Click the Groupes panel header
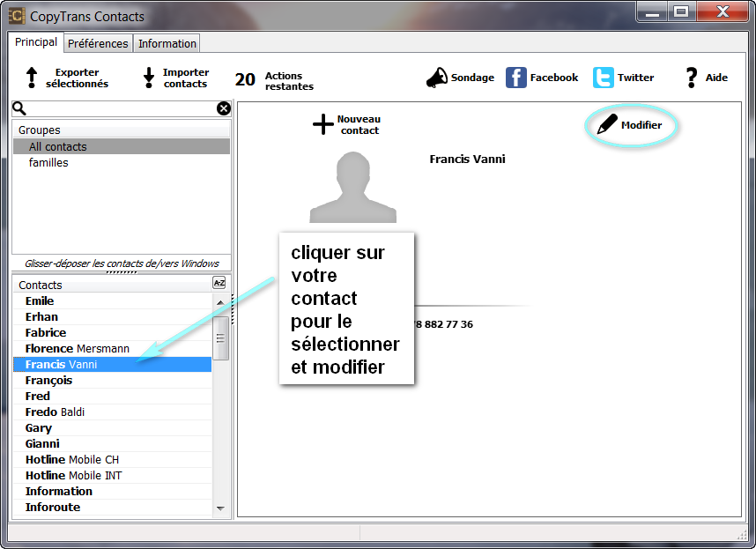Viewport: 756px width, 549px height. point(122,130)
